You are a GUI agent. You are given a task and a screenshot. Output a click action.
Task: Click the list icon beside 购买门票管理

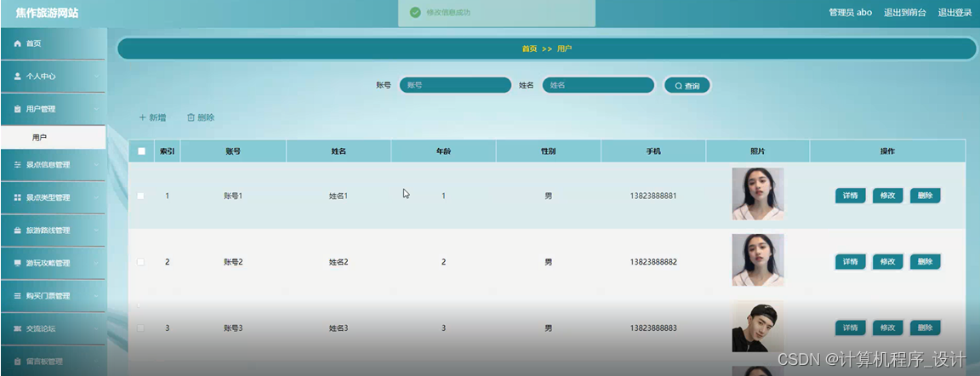18,295
